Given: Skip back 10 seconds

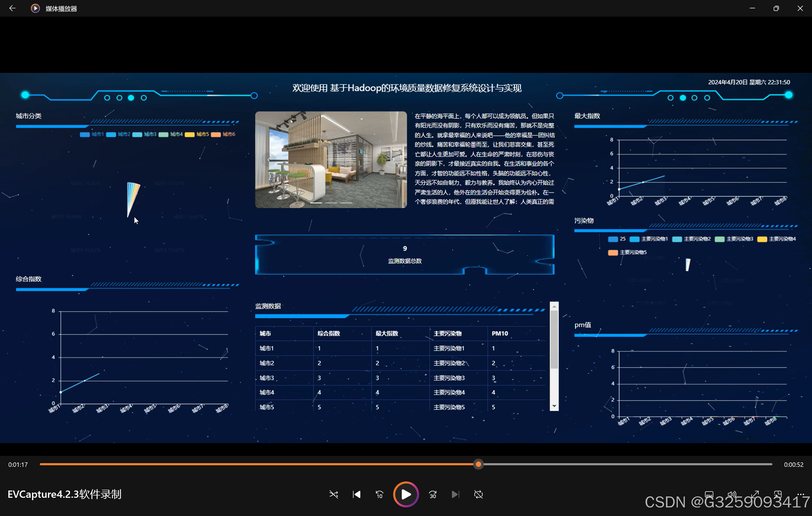Looking at the screenshot, I should pyautogui.click(x=379, y=494).
